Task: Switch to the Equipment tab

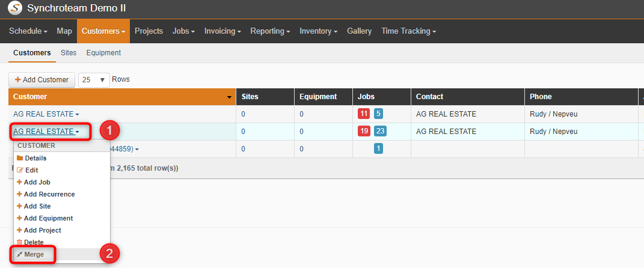Action: (103, 52)
